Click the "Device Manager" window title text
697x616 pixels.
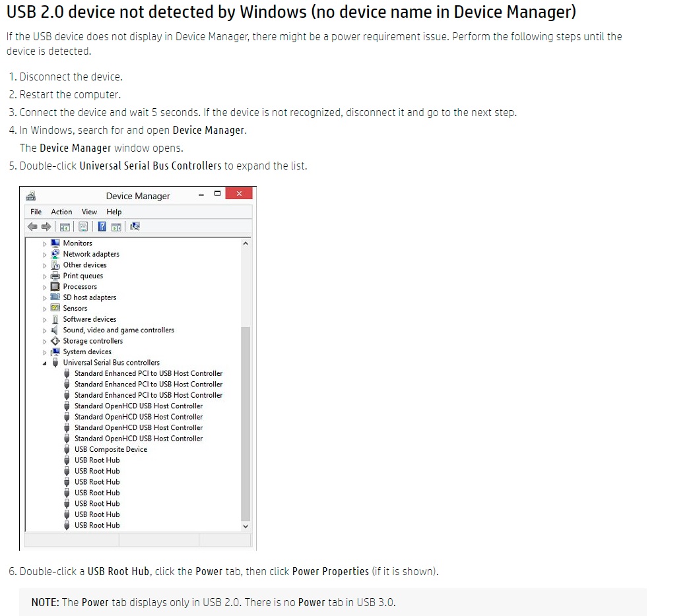click(138, 196)
